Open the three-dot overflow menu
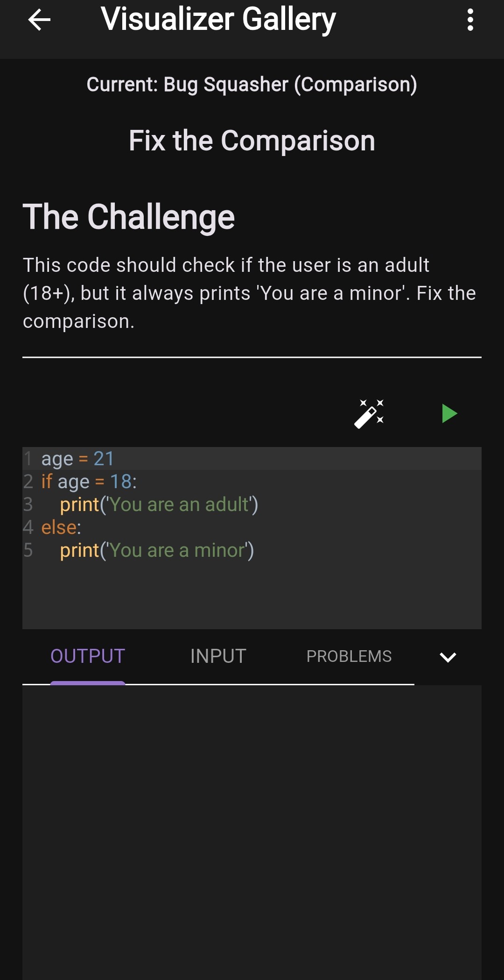504x980 pixels. tap(470, 20)
